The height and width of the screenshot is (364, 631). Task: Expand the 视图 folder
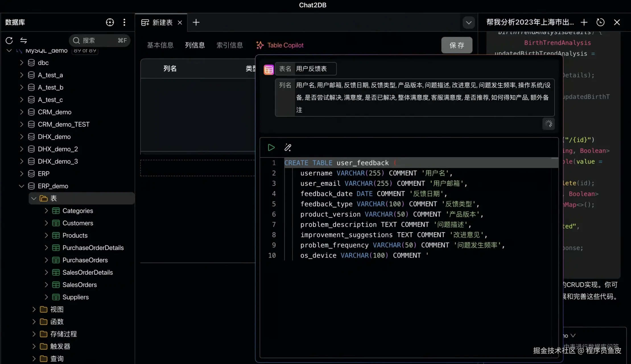[x=34, y=309]
